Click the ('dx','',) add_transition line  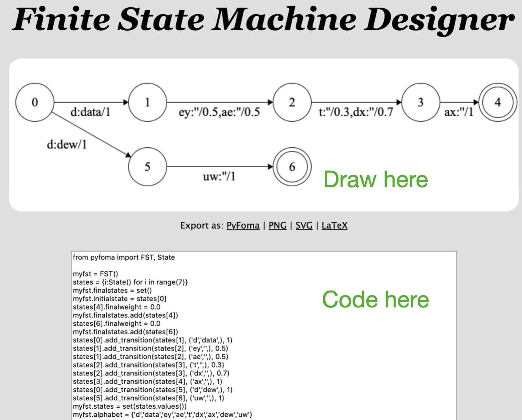(x=151, y=373)
